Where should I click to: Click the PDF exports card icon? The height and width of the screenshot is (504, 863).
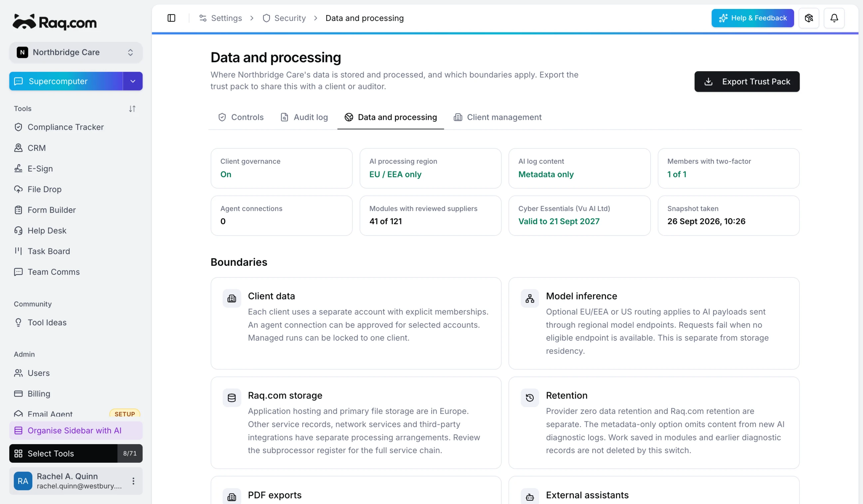tap(232, 497)
